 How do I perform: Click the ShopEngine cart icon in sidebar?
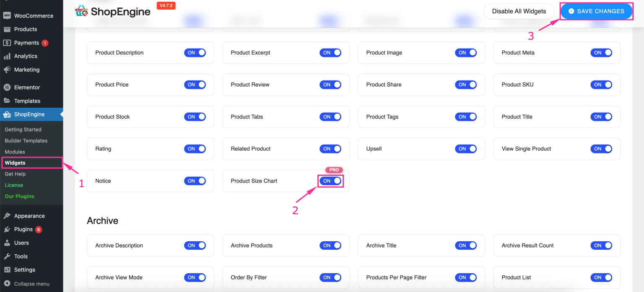(8, 114)
